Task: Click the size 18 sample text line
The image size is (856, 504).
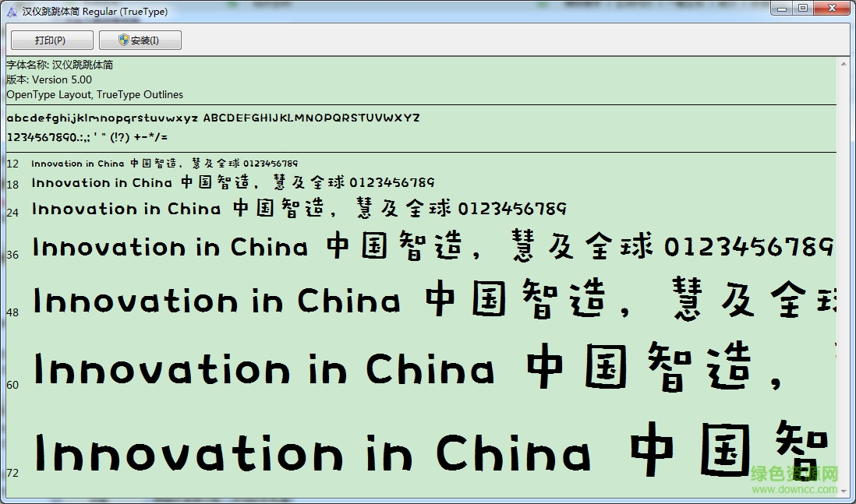Action: pyautogui.click(x=233, y=182)
